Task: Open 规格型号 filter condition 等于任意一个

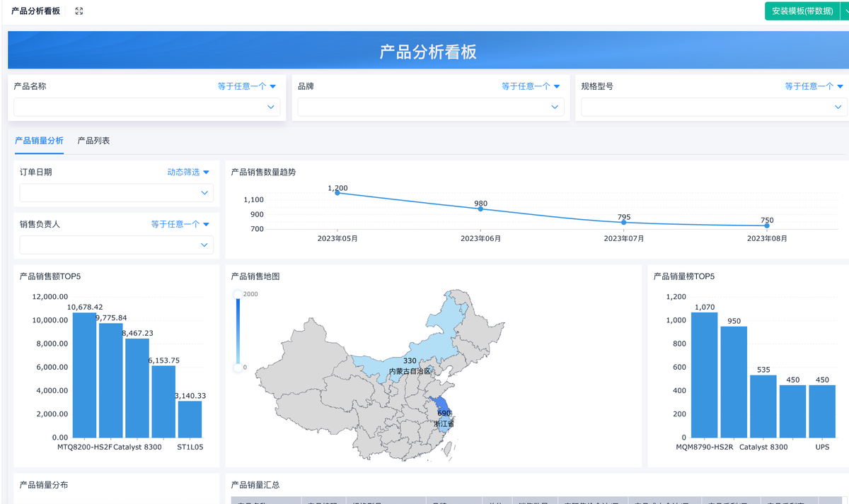Action: [814, 86]
